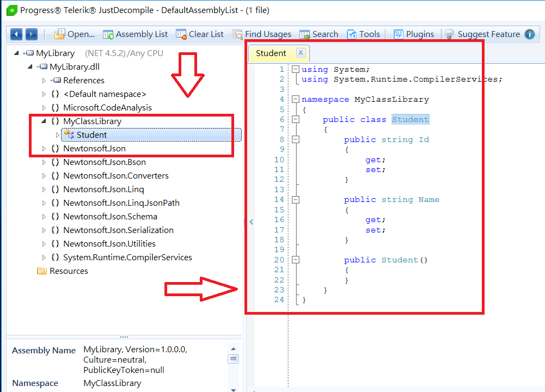Viewport: 545px width, 392px height.
Task: Click the JustDecompile app icon in title bar
Action: tap(11, 10)
